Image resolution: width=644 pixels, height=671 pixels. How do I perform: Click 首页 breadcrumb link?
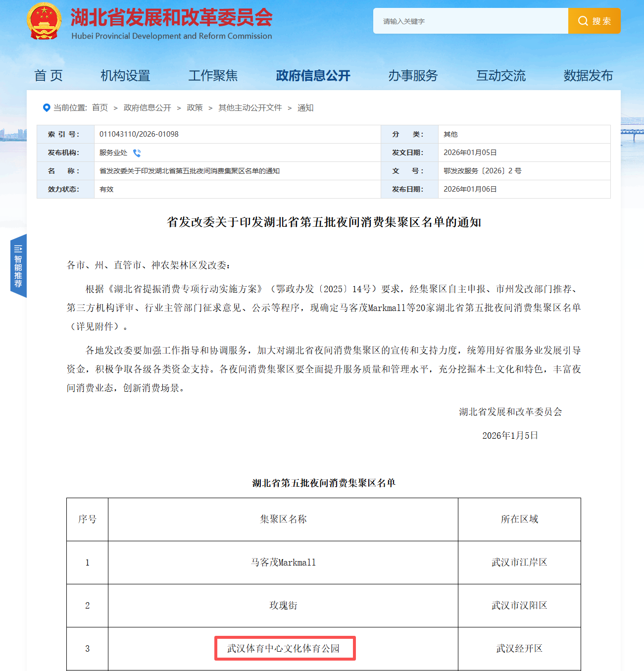(100, 107)
